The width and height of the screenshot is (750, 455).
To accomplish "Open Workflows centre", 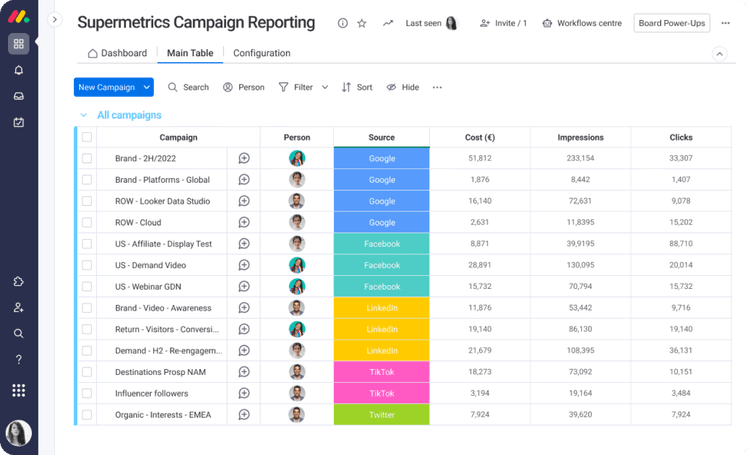I will [x=582, y=23].
